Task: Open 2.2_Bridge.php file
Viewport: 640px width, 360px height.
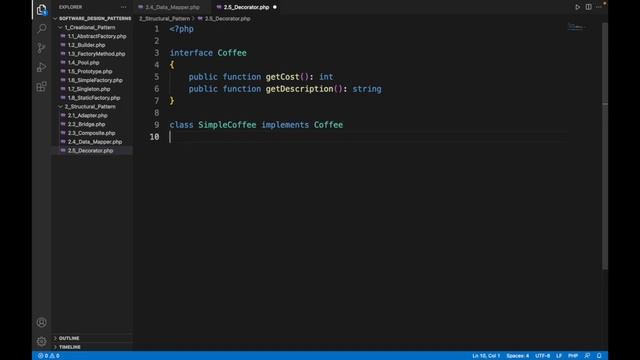Action: click(x=87, y=124)
